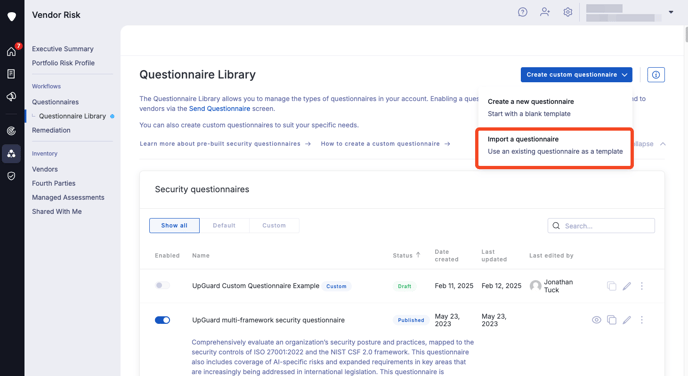Open Shared With Me
Viewport: 688px width, 376px height.
[57, 211]
